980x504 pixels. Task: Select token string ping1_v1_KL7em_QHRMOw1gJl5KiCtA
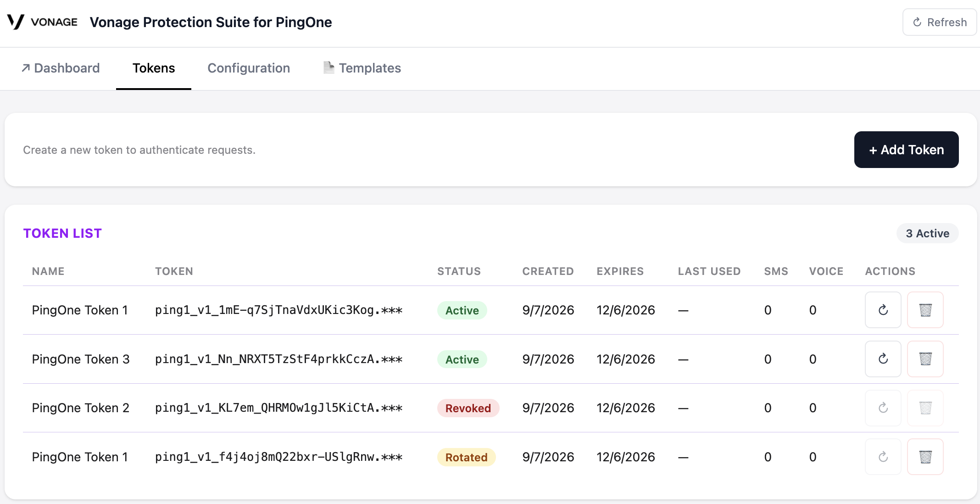pyautogui.click(x=278, y=408)
